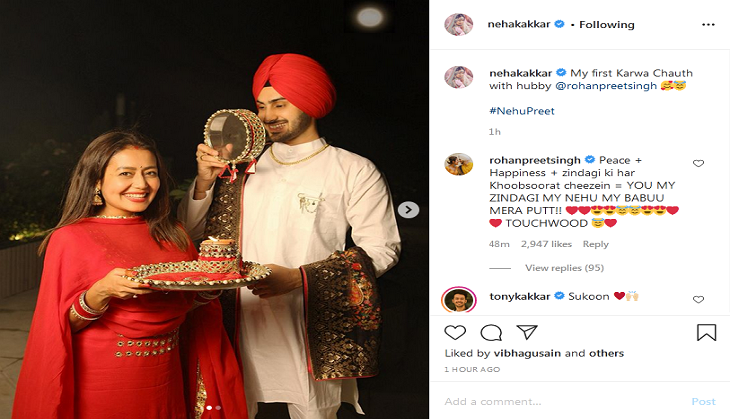Image resolution: width=730 pixels, height=419 pixels.
Task: Click the Following button
Action: point(607,25)
